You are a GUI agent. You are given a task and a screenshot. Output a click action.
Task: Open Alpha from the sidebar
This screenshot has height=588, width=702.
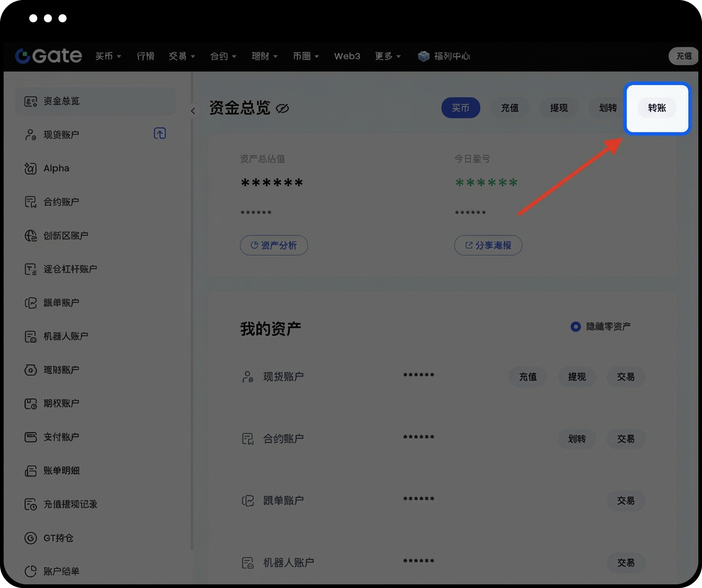pyautogui.click(x=56, y=168)
